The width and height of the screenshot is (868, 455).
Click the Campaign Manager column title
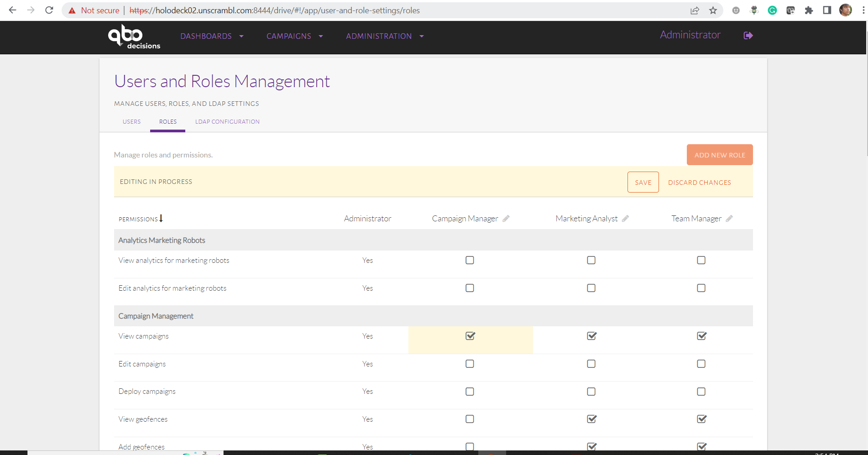pyautogui.click(x=465, y=219)
